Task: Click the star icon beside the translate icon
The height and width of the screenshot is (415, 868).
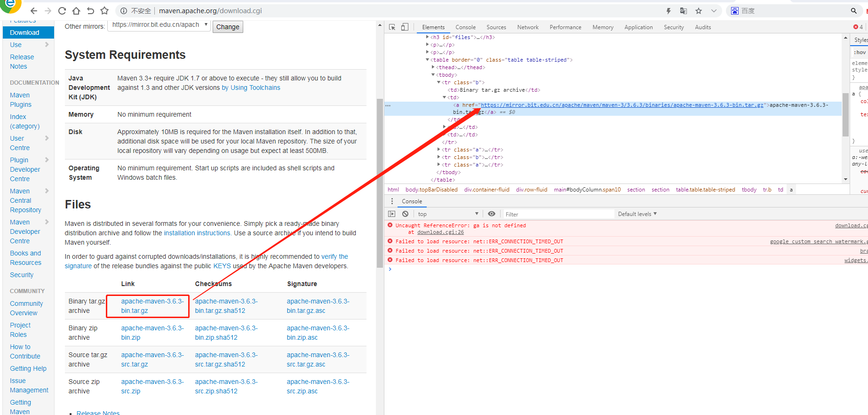Action: click(x=699, y=11)
